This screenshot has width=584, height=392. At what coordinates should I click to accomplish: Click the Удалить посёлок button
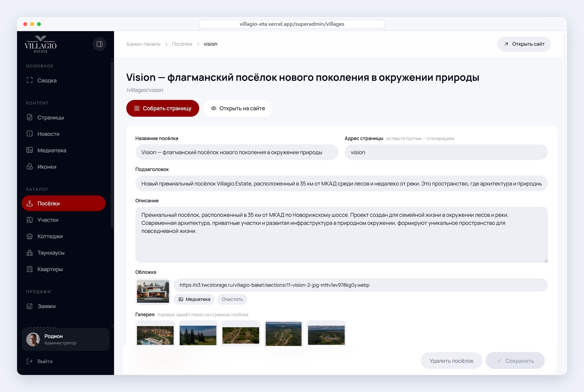[451, 361]
